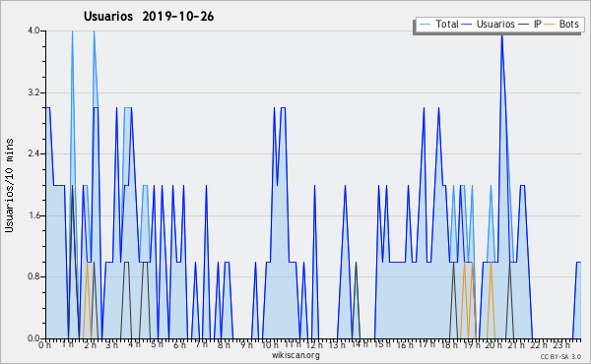591x364 pixels.
Task: Click the 13 h x-axis label
Action: (x=337, y=345)
